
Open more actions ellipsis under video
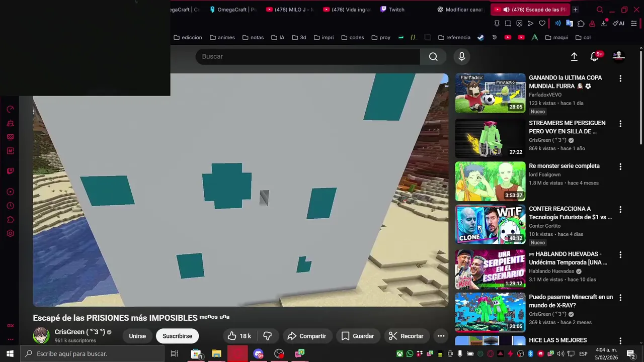point(441,336)
